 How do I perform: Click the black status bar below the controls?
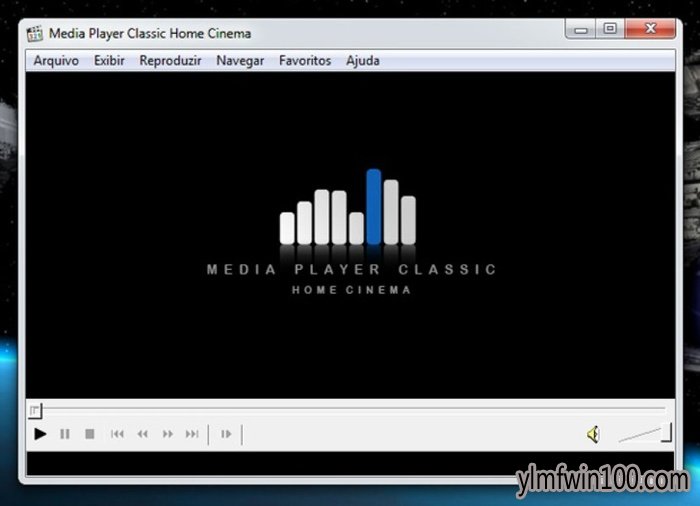tap(350, 464)
